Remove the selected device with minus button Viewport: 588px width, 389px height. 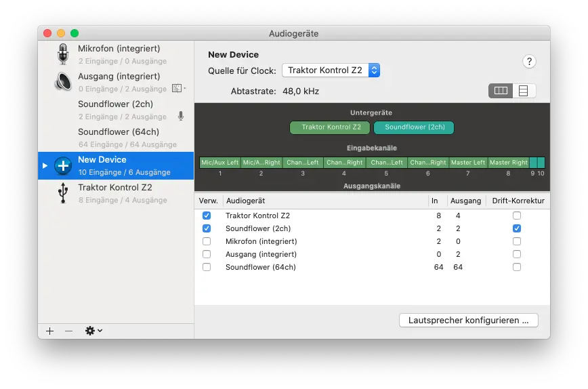[68, 331]
